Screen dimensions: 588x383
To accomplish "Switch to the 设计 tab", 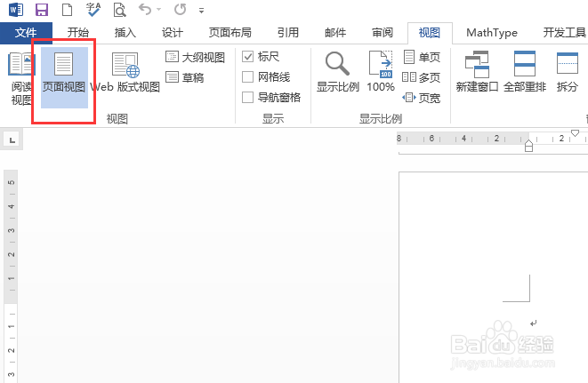I will tap(172, 33).
